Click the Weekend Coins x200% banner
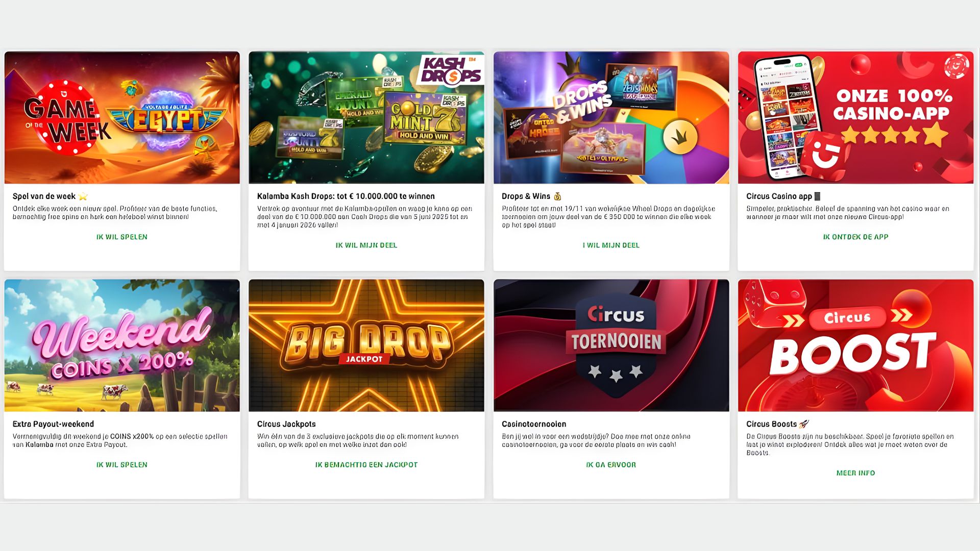The image size is (980, 551). tap(122, 345)
